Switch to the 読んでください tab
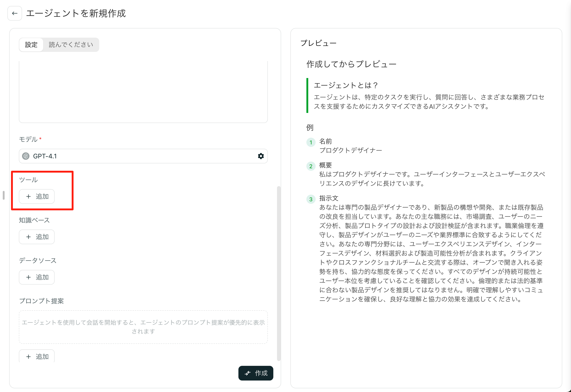571x392 pixels. (x=71, y=45)
